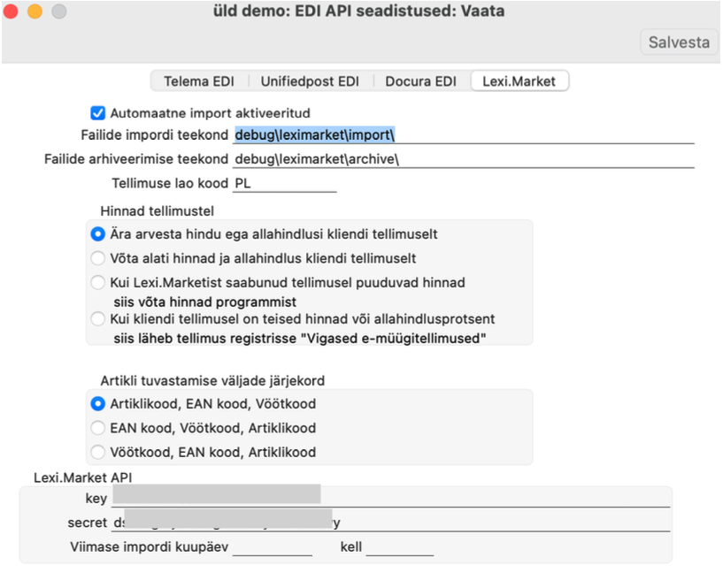Select Võta alati hinnad ja allahindlus option
The image size is (723, 588).
[x=97, y=258]
